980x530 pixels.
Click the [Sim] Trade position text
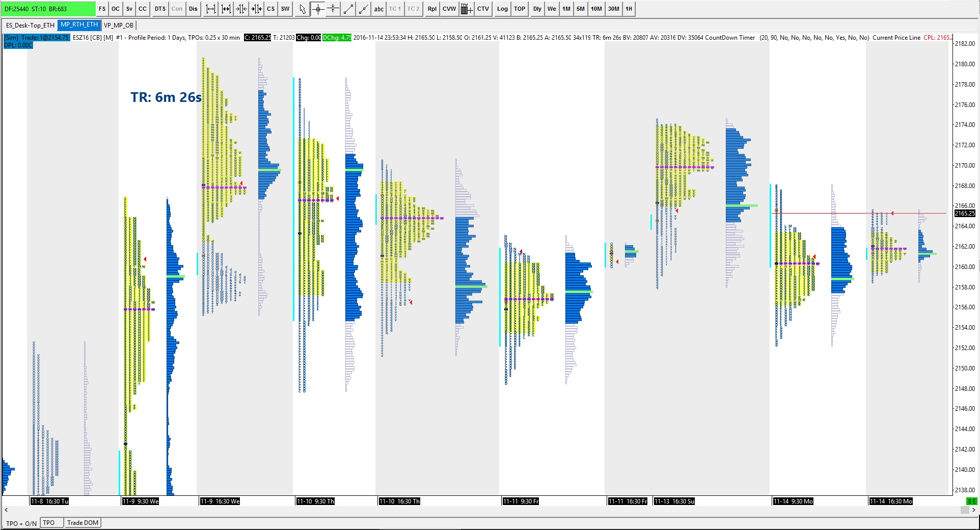(37, 38)
